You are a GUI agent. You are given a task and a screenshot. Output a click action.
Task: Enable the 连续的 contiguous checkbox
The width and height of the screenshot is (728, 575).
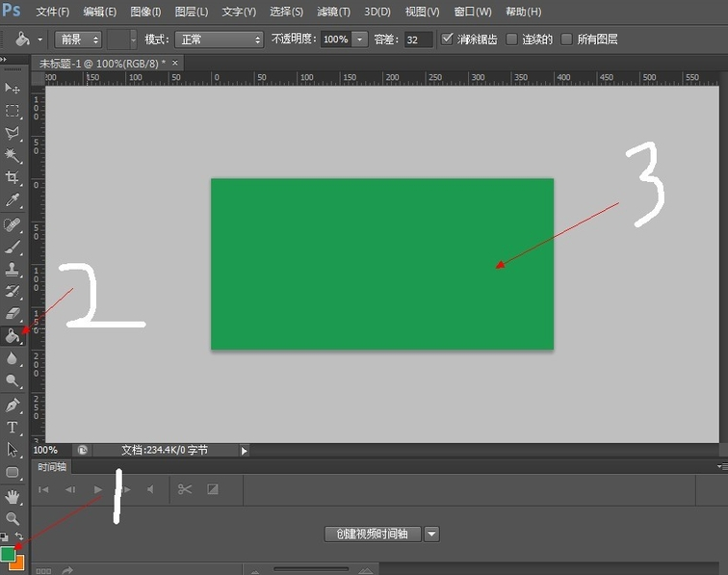tap(511, 39)
